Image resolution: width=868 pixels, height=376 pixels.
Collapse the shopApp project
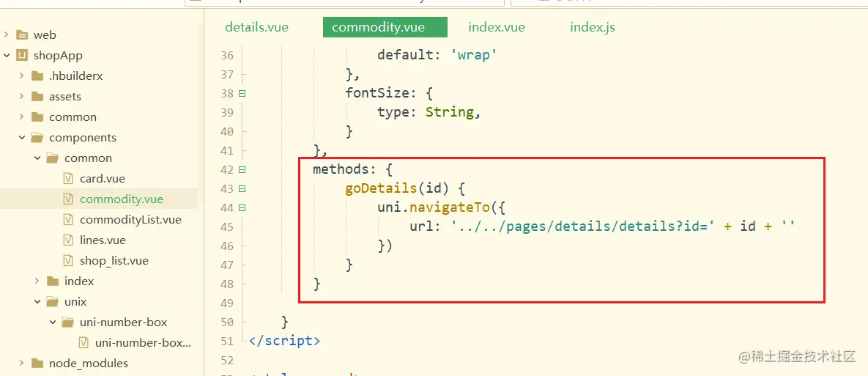tap(6, 56)
